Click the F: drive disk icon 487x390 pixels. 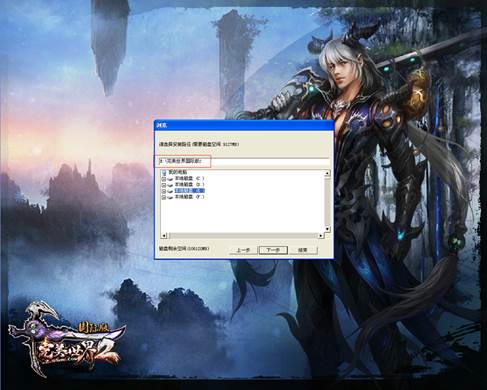170,197
